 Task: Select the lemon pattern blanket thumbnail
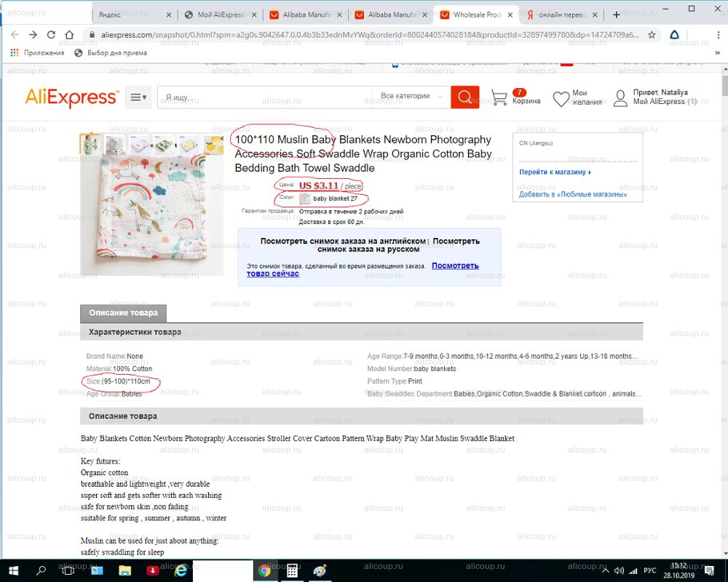point(213,144)
